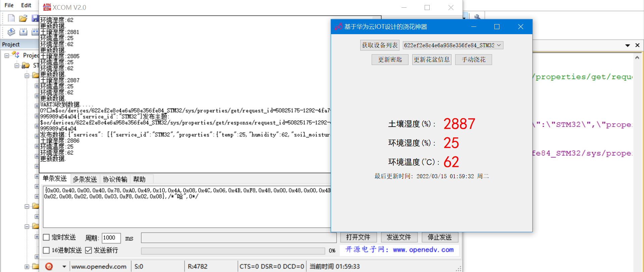Viewport: 644px width, 272px height.
Task: Click the 更新密匙 button
Action: (x=390, y=60)
